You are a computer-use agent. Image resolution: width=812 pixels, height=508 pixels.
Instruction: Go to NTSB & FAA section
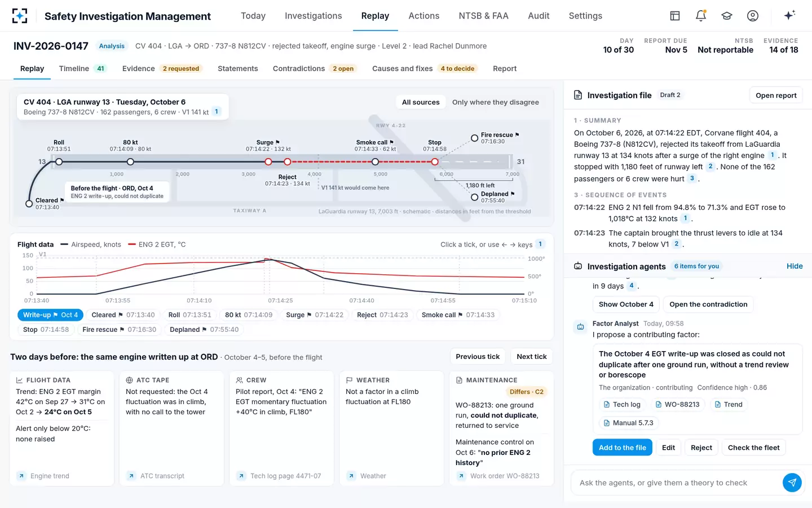click(483, 16)
